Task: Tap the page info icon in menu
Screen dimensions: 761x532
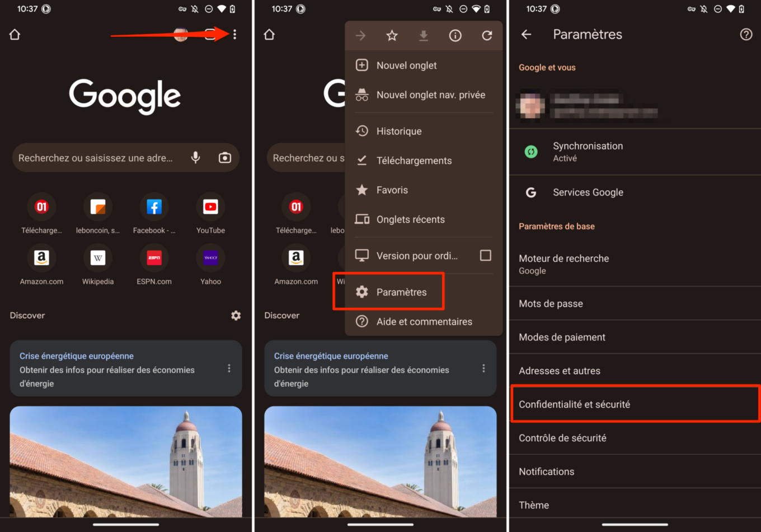Action: click(x=455, y=36)
